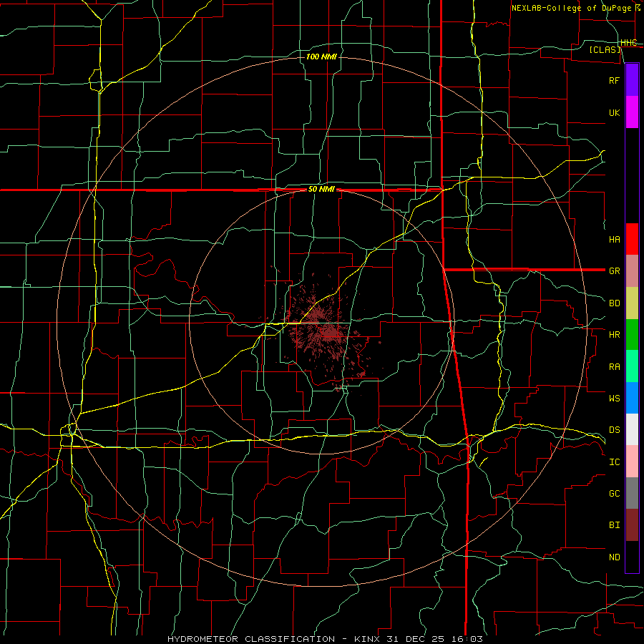Click the ND legend label
This screenshot has width=644, height=644.
tap(614, 557)
